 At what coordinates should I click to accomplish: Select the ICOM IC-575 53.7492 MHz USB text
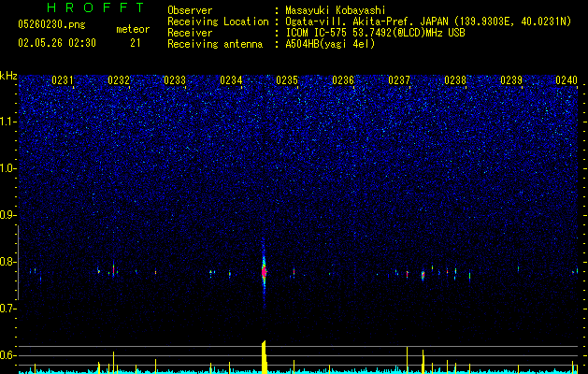(x=375, y=33)
